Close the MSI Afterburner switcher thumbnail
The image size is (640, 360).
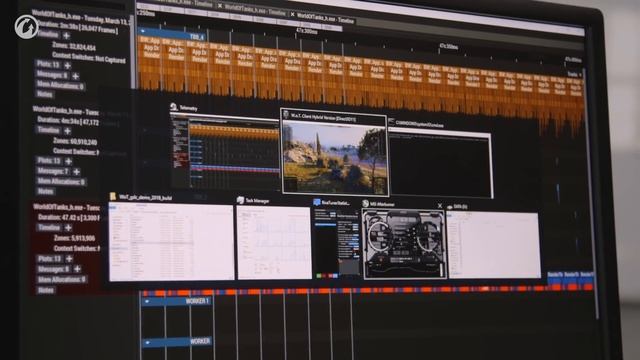click(440, 206)
